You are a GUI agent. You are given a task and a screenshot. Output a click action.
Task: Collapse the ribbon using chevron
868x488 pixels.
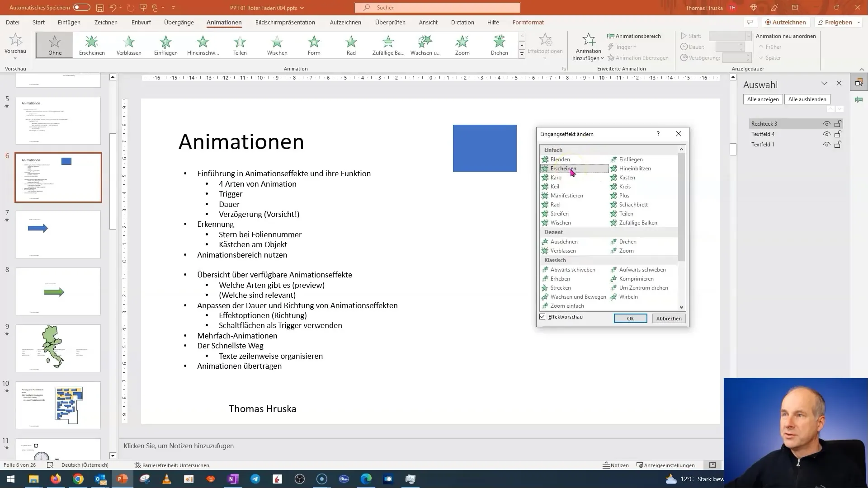pos(862,69)
